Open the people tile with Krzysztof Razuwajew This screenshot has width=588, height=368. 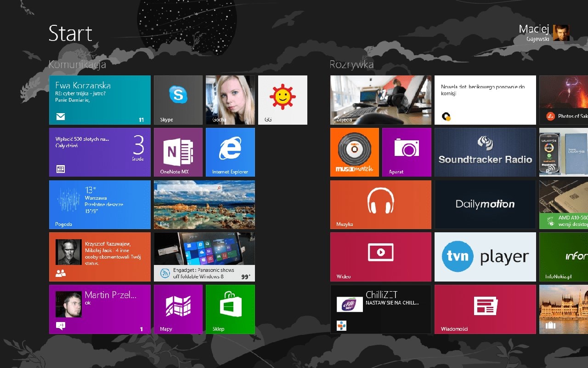coord(100,257)
